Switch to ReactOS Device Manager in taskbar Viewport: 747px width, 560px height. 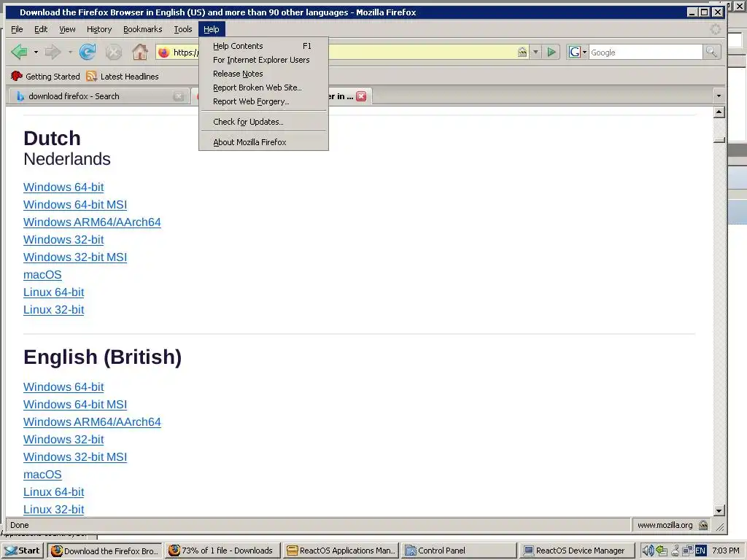[x=578, y=551]
